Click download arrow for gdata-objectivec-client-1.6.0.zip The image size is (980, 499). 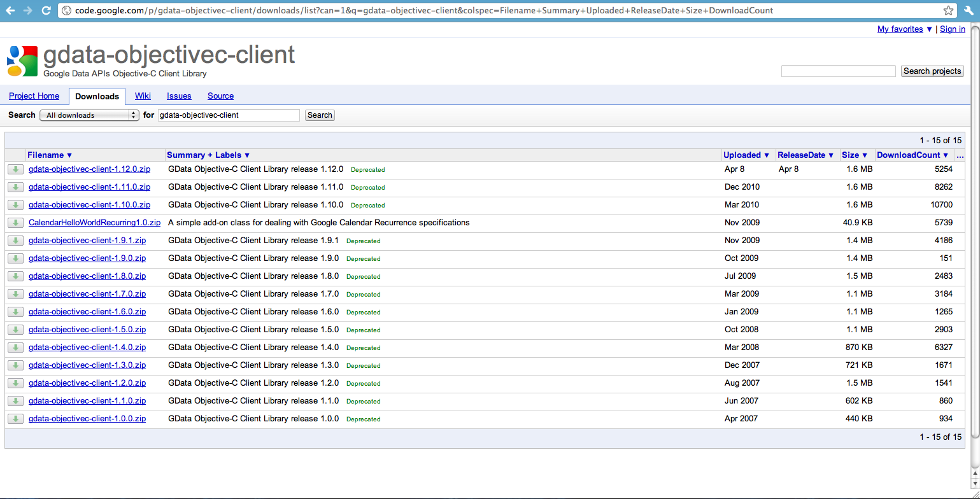tap(16, 312)
